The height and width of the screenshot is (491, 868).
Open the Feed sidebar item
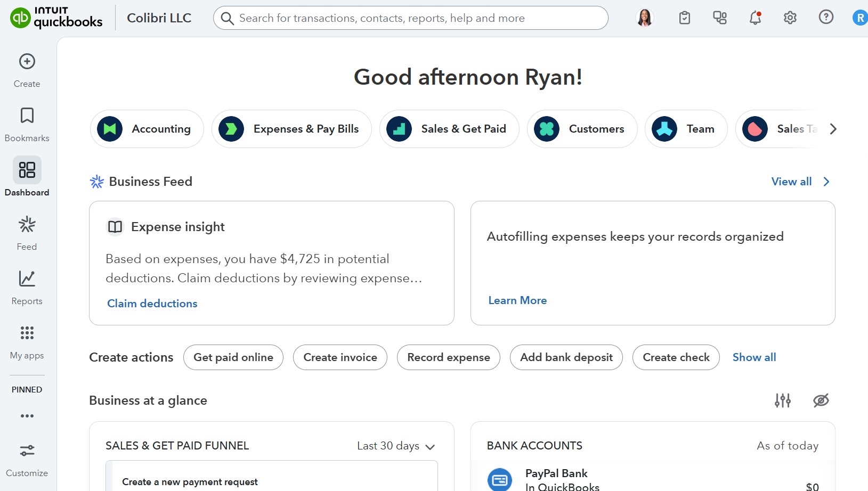click(27, 233)
